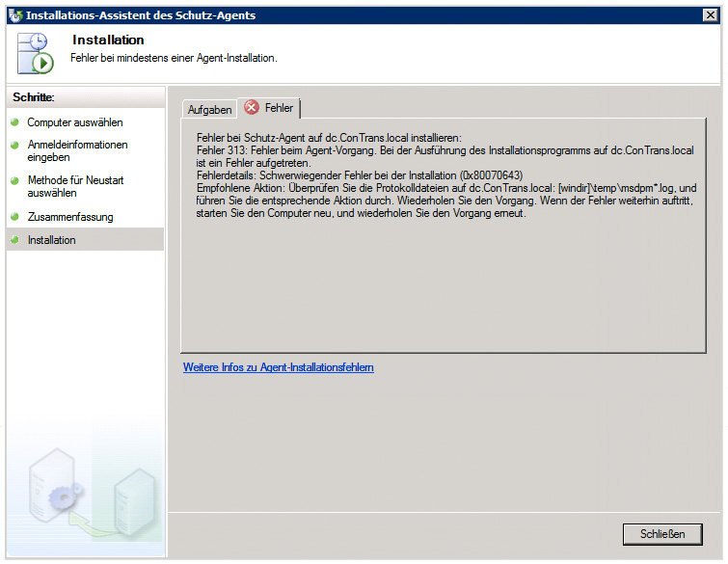
Task: Click the Installation heading at top
Action: coord(108,40)
